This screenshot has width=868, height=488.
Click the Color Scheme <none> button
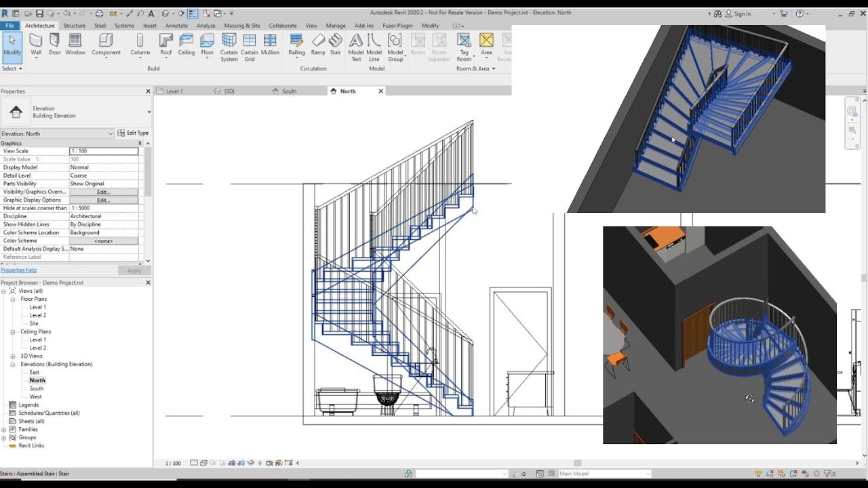104,241
